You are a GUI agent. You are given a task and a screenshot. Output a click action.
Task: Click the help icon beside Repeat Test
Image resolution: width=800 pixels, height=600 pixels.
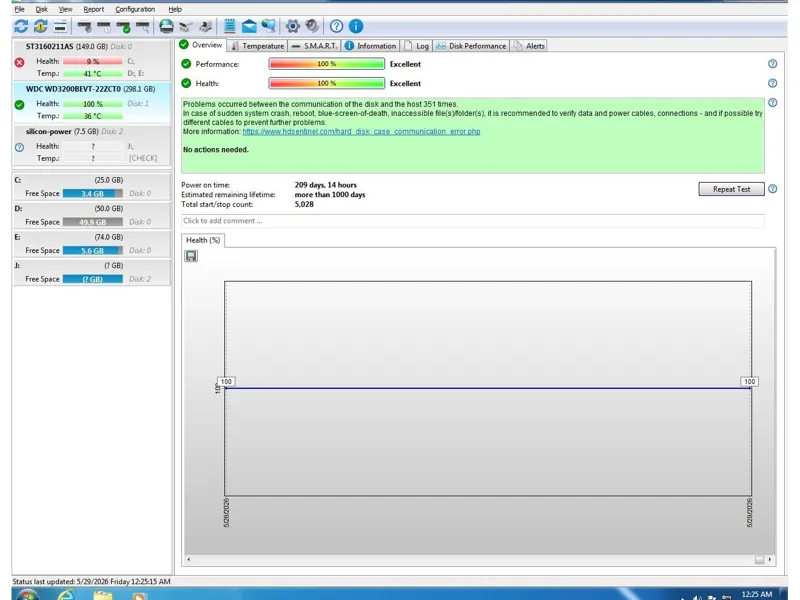tap(772, 189)
